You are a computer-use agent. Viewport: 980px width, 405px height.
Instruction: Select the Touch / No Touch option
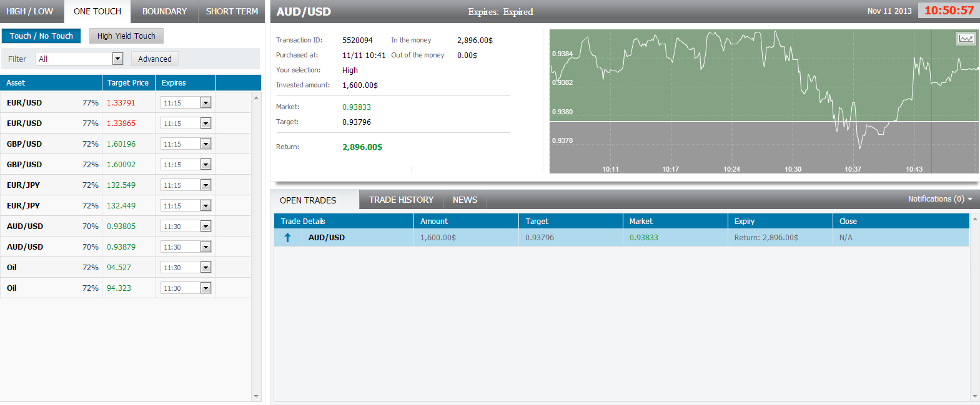point(41,36)
